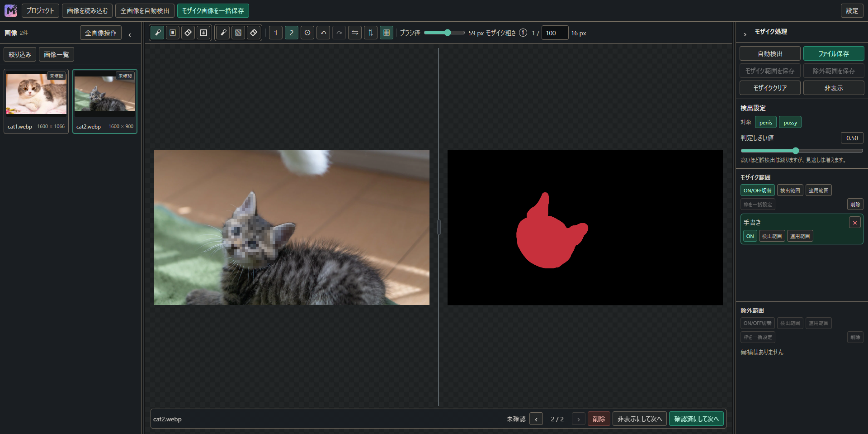Image resolution: width=868 pixels, height=434 pixels.
Task: Toggle the grid display icon
Action: point(387,33)
